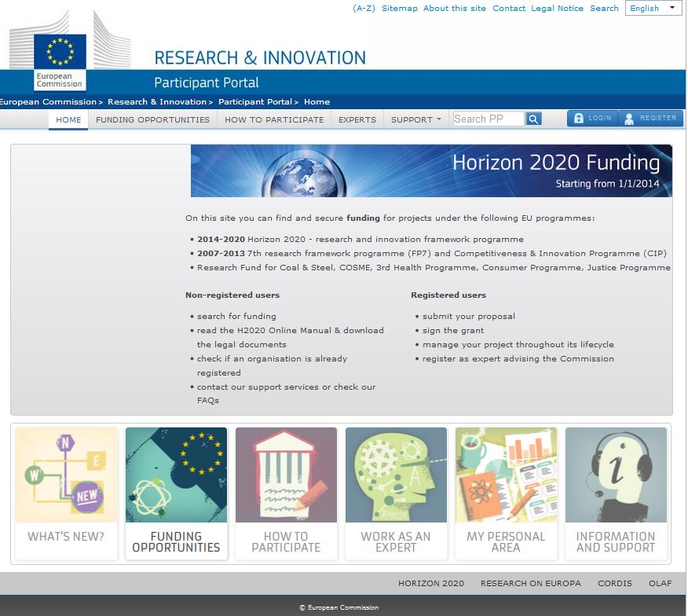Click 'submit your proposal' link
688x616 pixels.
(x=469, y=316)
